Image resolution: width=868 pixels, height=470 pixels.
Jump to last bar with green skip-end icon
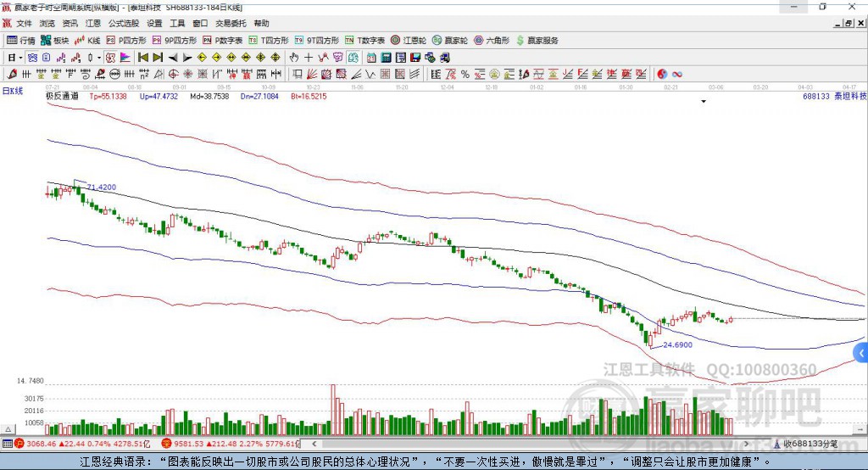[x=158, y=58]
